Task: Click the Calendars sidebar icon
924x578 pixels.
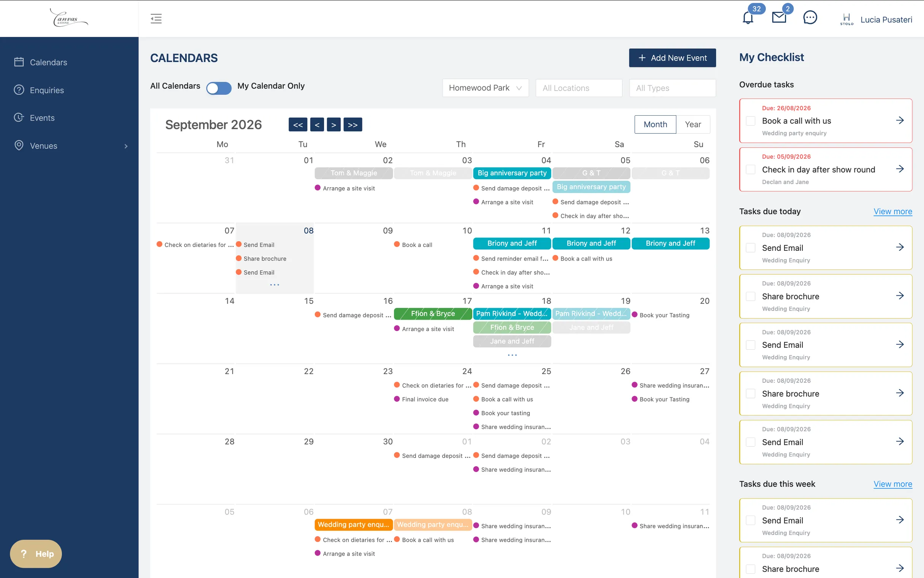Action: 19,62
